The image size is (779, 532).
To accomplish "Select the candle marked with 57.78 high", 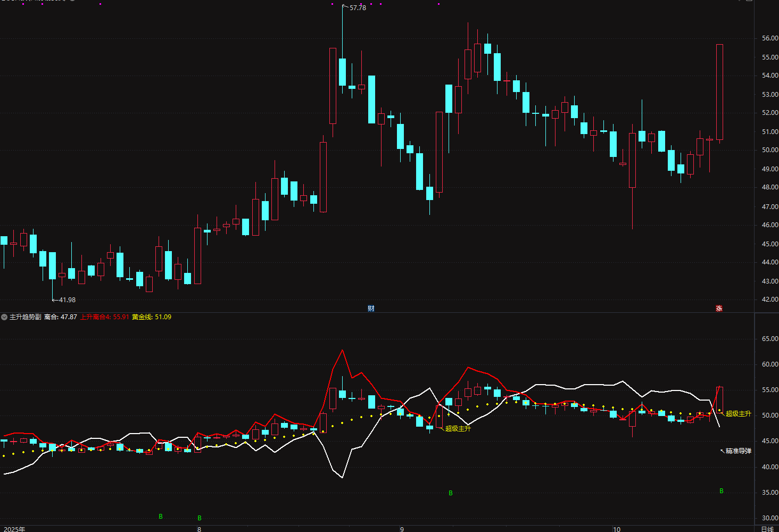I will [x=342, y=72].
